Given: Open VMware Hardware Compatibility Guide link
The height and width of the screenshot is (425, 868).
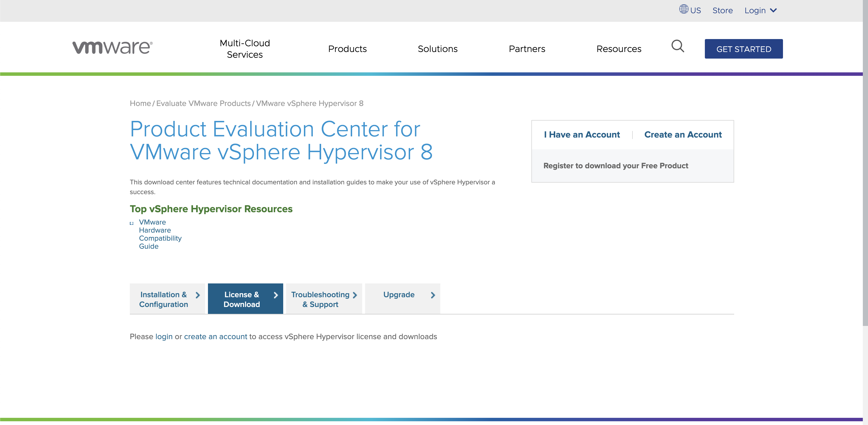Looking at the screenshot, I should pos(160,234).
